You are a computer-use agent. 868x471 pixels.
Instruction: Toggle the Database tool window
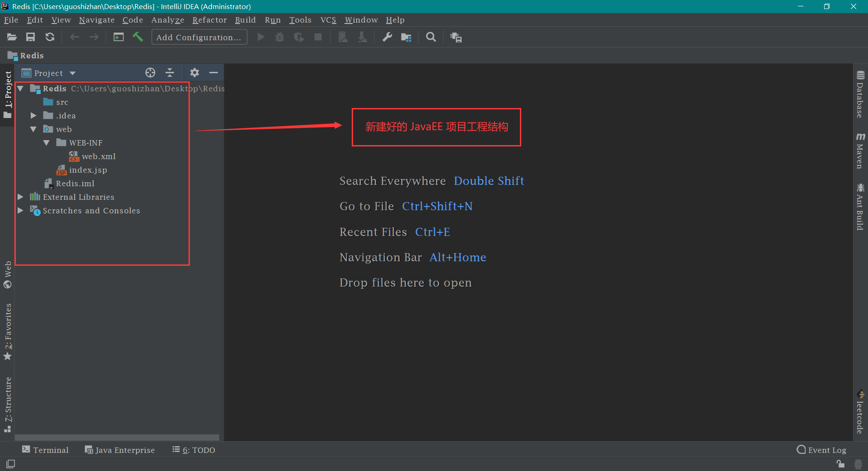click(860, 94)
